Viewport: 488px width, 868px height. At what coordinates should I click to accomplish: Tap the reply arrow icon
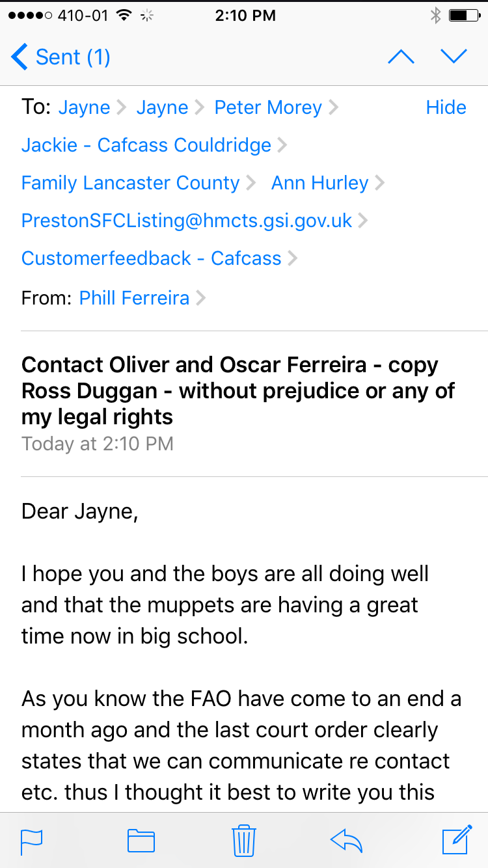click(346, 841)
